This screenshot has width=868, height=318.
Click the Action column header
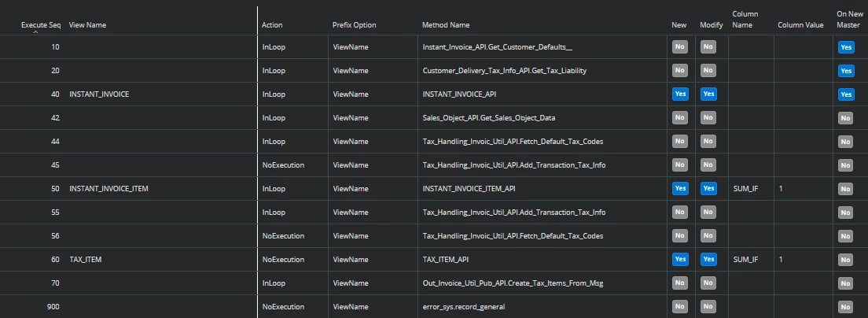click(272, 25)
